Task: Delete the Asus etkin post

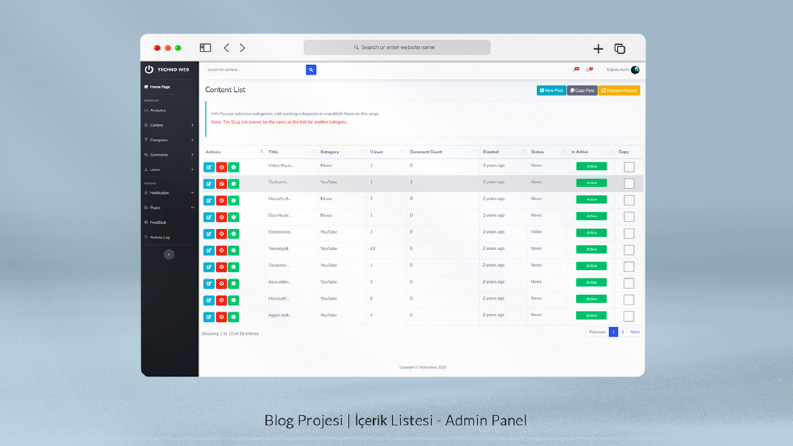Action: (222, 284)
